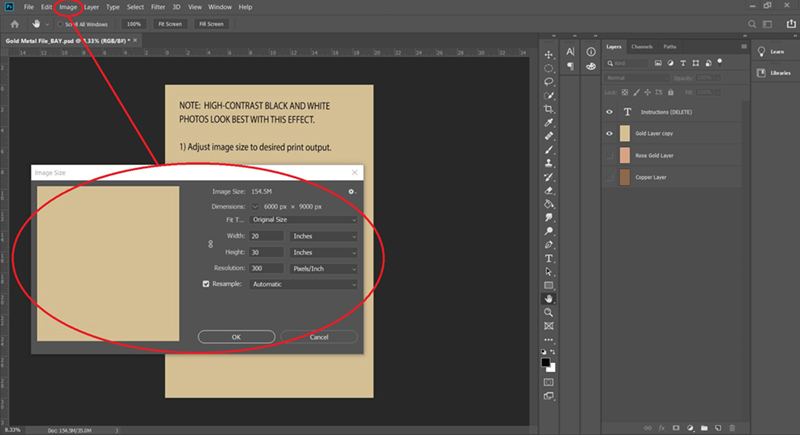
Task: Uncheck the Resample checkbox
Action: tap(206, 284)
